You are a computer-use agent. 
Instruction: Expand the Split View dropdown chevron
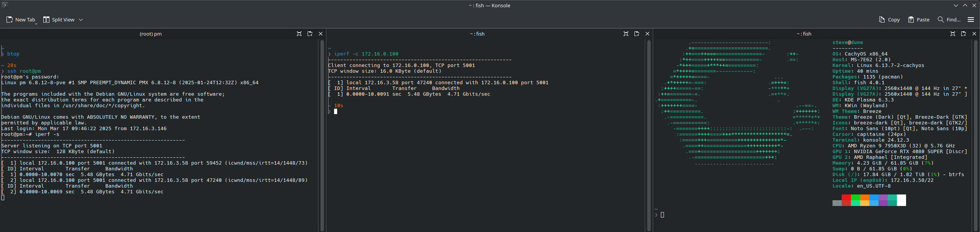[x=81, y=20]
